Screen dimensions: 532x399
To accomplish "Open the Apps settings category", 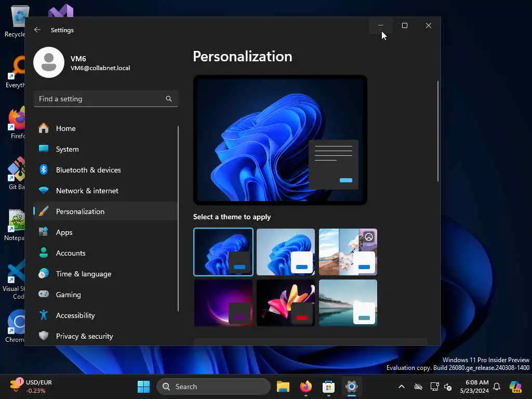I will [105, 232].
